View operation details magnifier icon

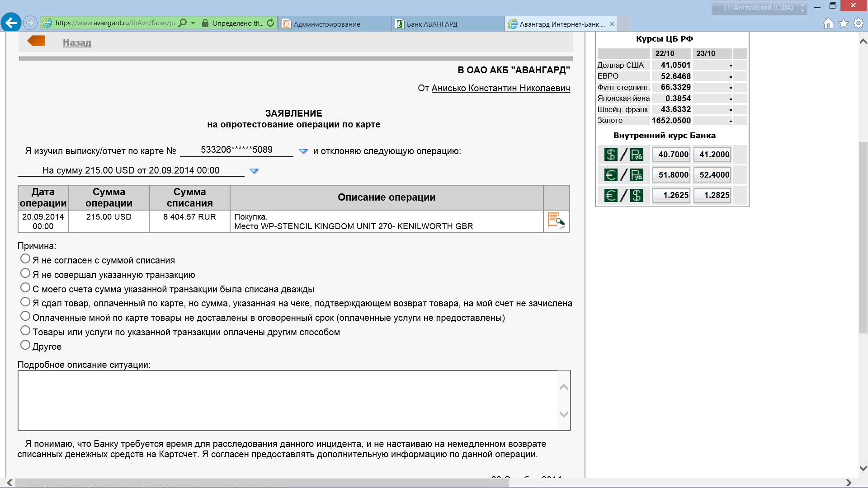(x=556, y=221)
